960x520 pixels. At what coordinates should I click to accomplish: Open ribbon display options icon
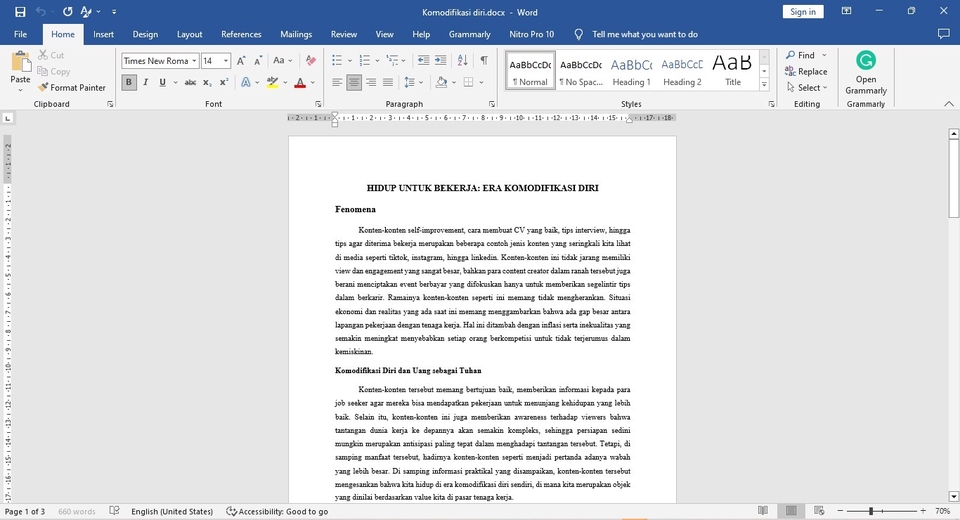coord(846,12)
